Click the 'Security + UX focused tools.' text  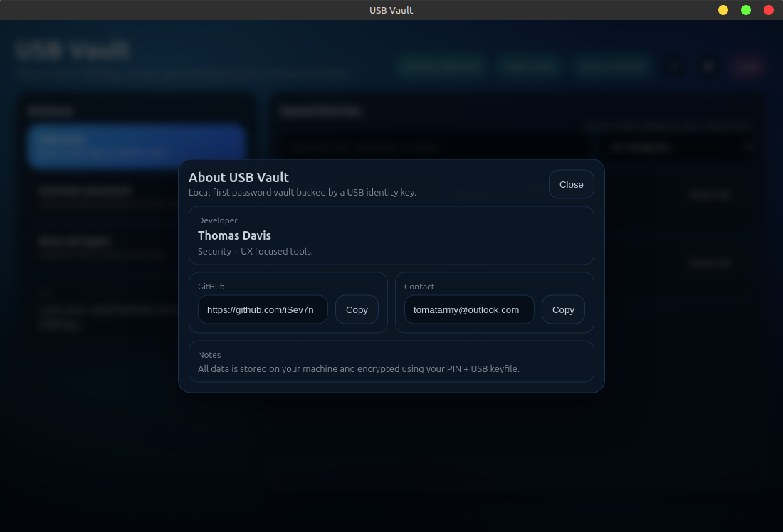[x=255, y=252]
